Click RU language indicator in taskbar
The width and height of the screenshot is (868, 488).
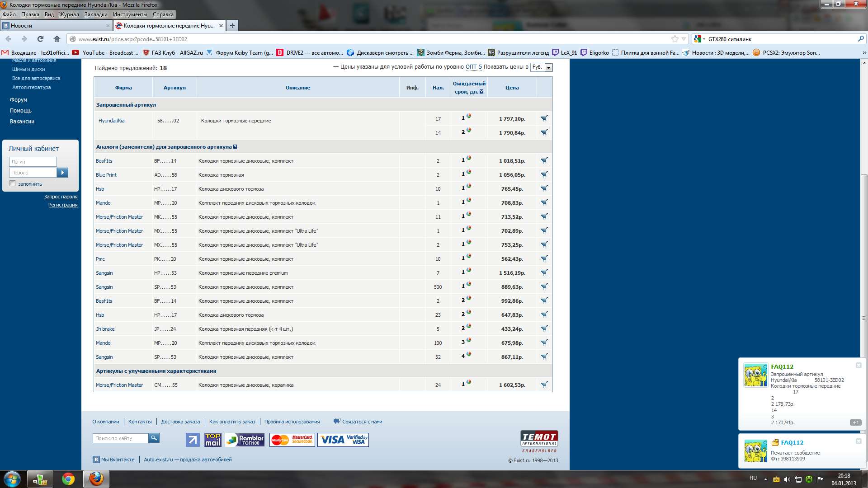point(753,478)
